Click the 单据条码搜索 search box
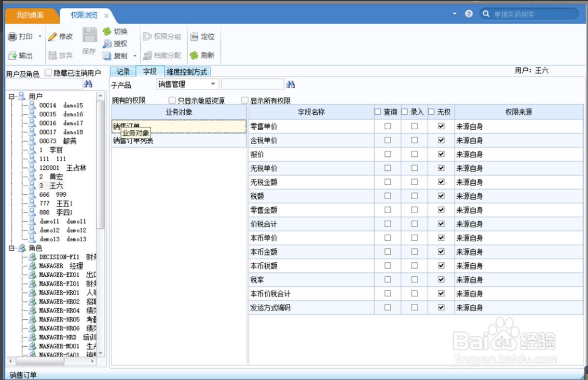This screenshot has width=588, height=380. tap(533, 14)
